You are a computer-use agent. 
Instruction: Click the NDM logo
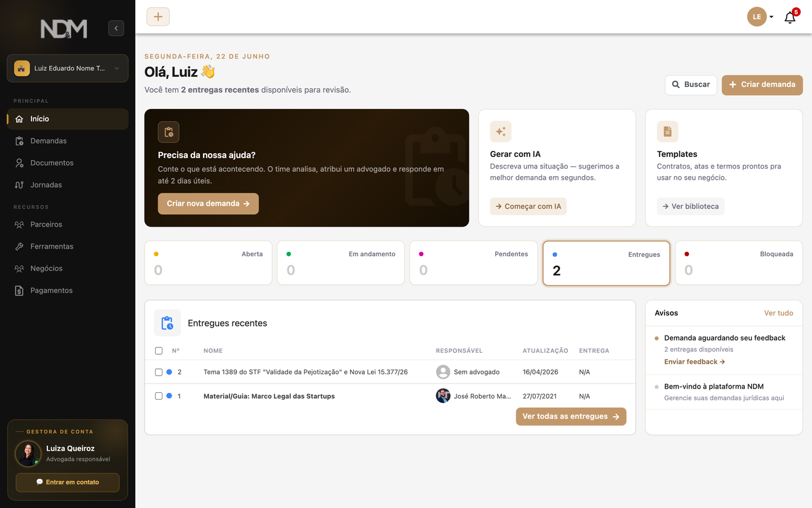point(64,28)
